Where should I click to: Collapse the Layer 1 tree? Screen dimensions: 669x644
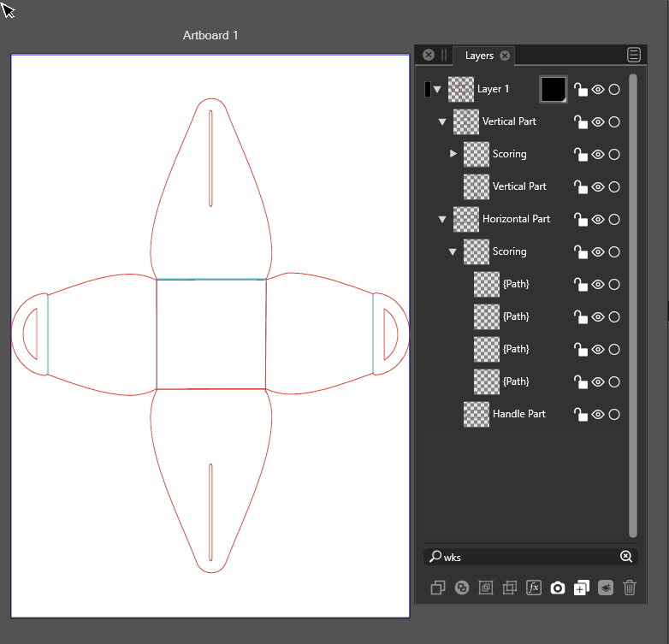pyautogui.click(x=437, y=89)
